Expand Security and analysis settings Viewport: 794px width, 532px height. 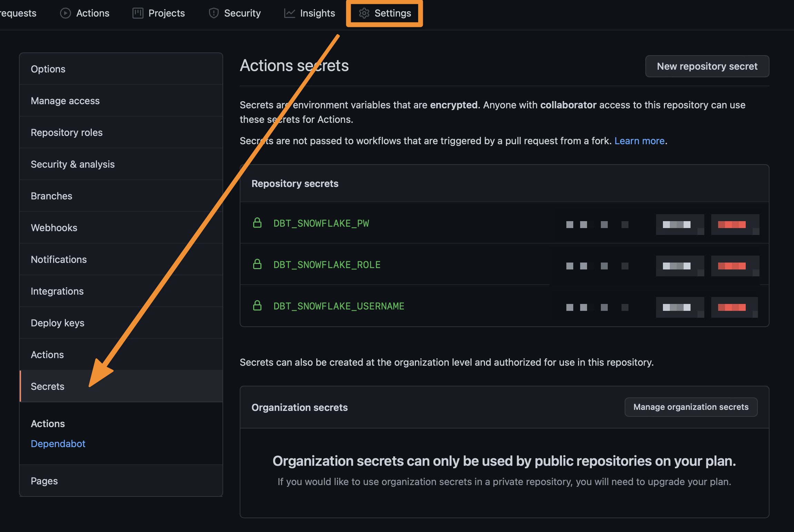(x=72, y=164)
